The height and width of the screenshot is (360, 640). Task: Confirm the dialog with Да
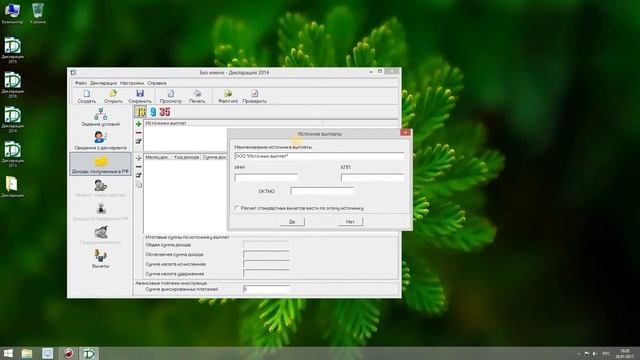292,222
